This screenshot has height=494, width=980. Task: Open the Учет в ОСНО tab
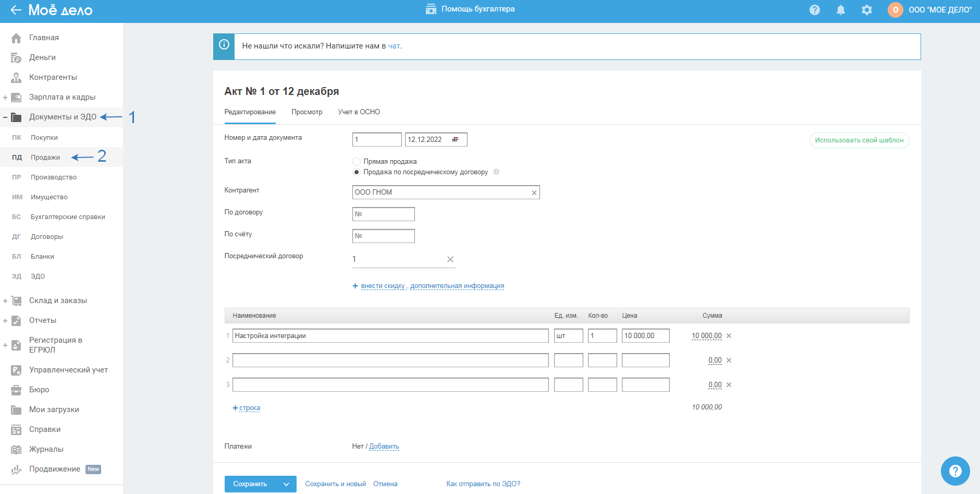pyautogui.click(x=359, y=112)
